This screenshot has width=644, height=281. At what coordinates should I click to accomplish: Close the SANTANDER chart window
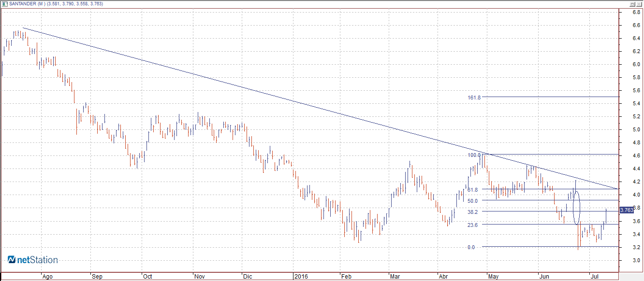point(639,3)
